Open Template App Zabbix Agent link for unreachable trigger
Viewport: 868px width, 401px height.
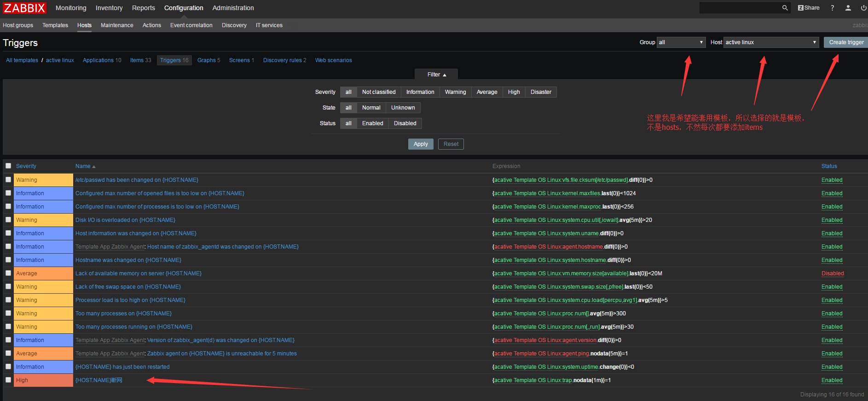(110, 354)
